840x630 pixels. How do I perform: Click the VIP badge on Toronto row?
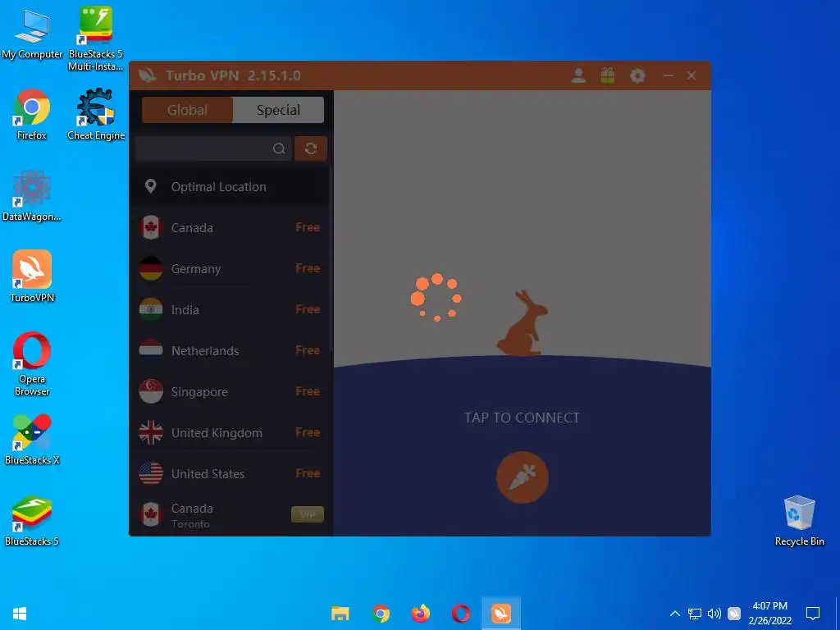pyautogui.click(x=308, y=515)
